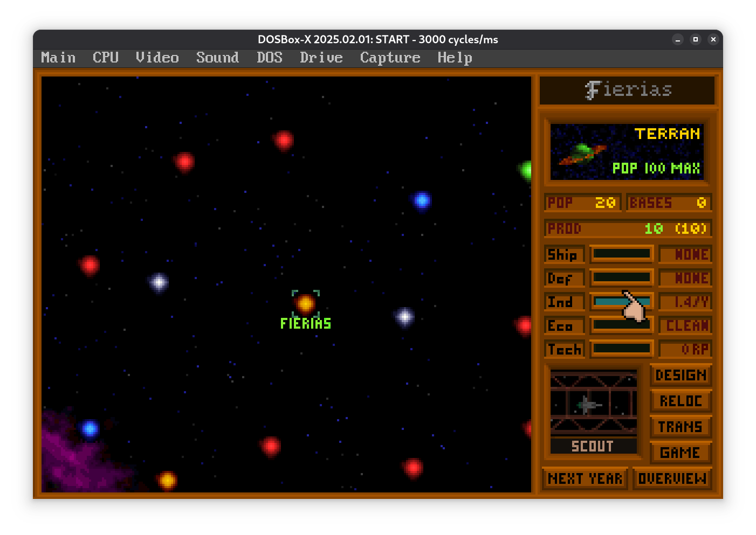Adjust the Ind spending slider bar
This screenshot has width=756, height=535.
tap(621, 302)
